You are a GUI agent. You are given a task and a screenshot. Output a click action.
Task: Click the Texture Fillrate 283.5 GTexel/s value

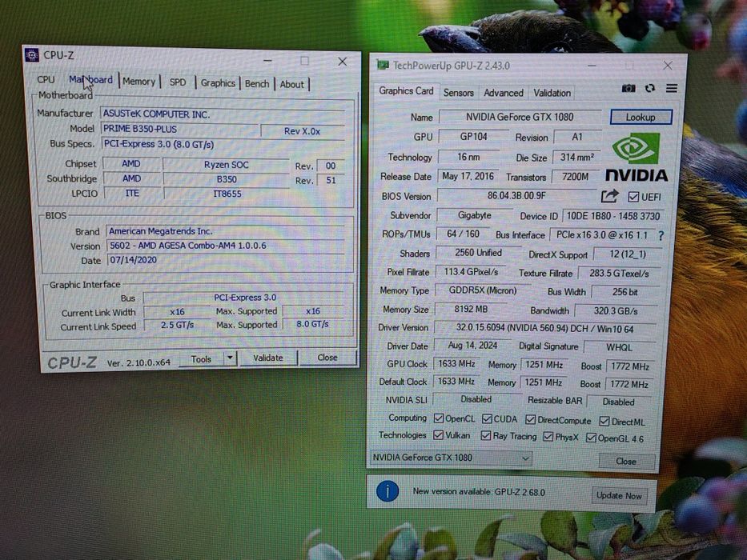tap(619, 274)
